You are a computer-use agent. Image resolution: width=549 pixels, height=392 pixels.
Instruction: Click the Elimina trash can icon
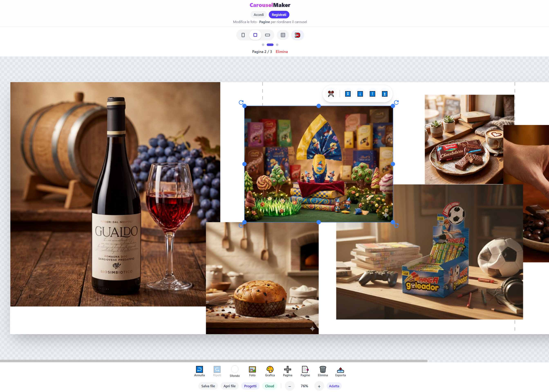pyautogui.click(x=323, y=369)
